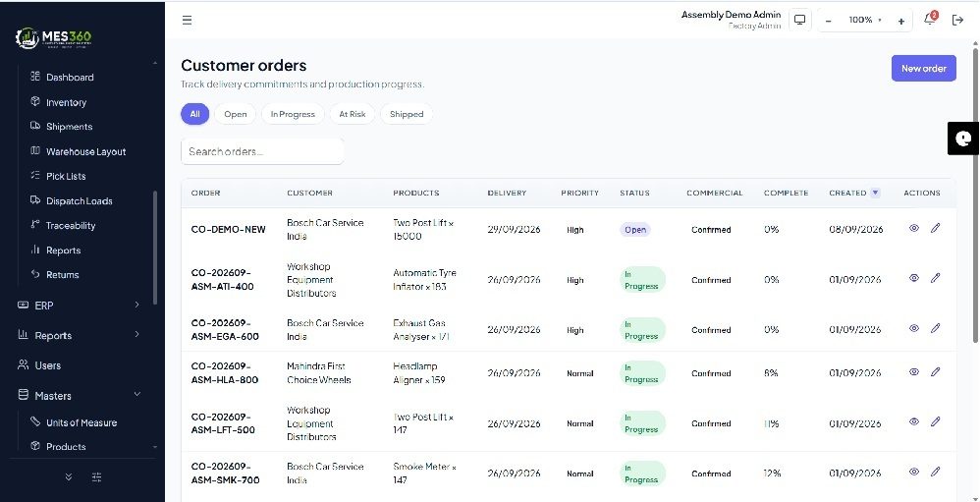Image resolution: width=980 pixels, height=502 pixels.
Task: Open Traceability page
Action: coord(71,226)
